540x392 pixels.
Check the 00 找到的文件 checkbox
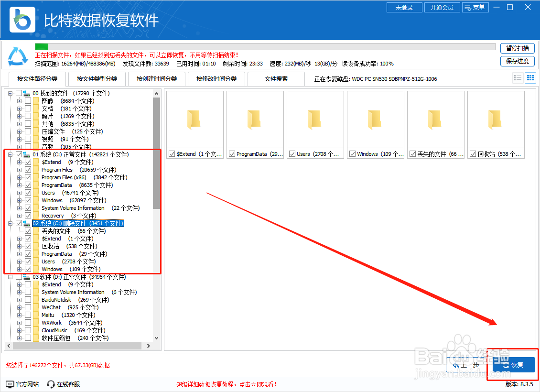point(19,93)
